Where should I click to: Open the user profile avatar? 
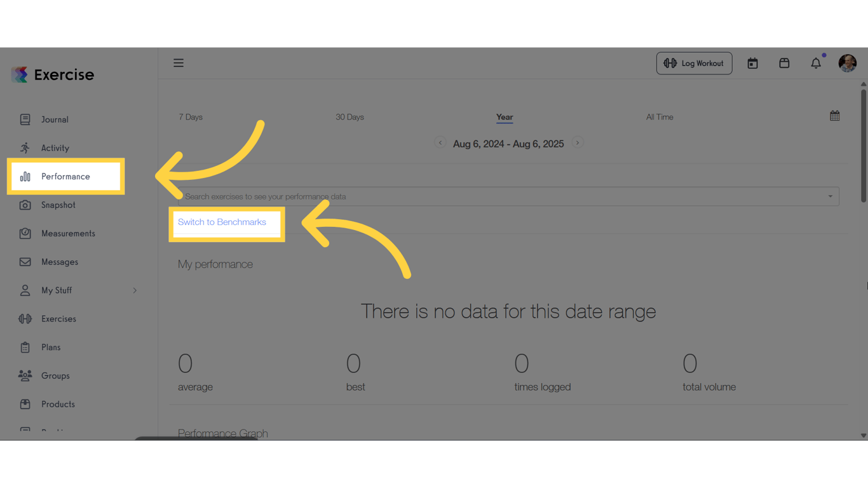tap(848, 63)
